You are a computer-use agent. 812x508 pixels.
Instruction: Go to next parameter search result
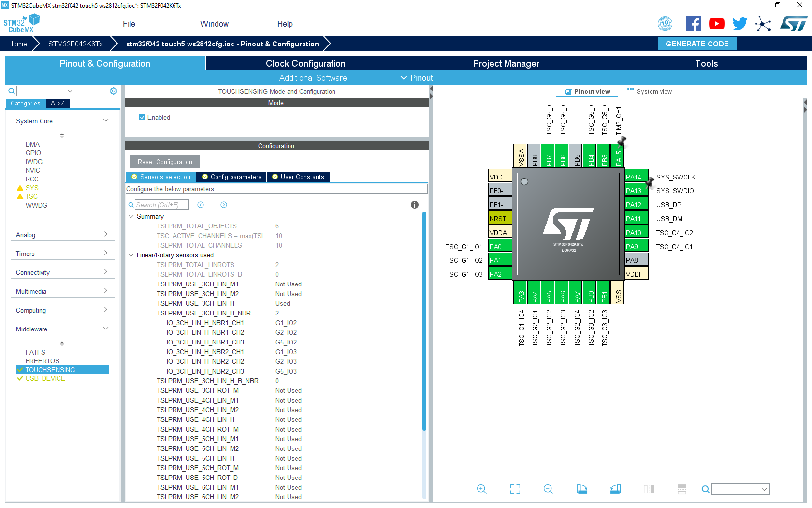tap(224, 205)
